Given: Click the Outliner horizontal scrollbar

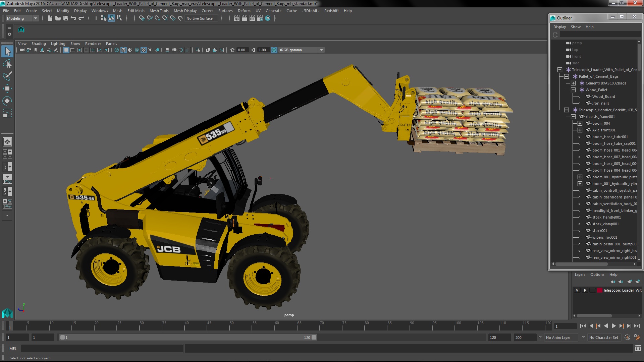Looking at the screenshot, I should (x=581, y=264).
